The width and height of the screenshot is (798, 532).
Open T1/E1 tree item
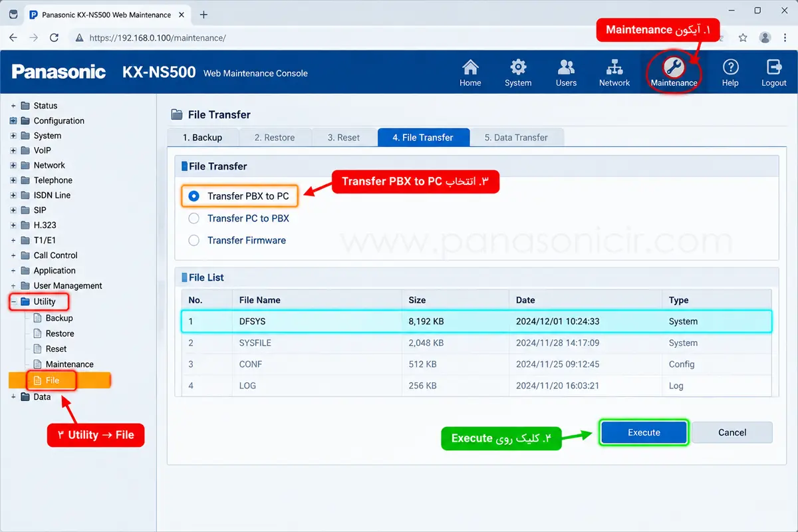[45, 240]
